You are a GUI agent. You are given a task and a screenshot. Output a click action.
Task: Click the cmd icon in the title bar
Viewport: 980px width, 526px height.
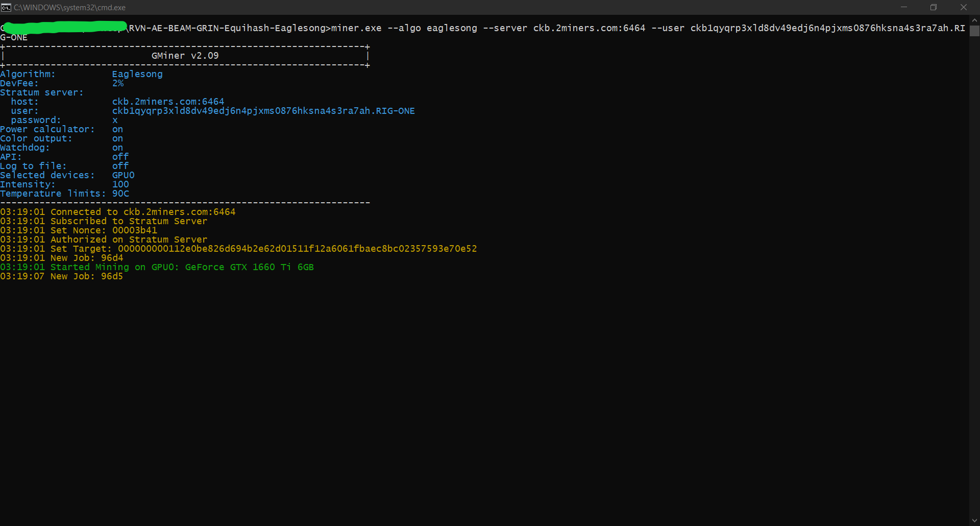coord(6,7)
